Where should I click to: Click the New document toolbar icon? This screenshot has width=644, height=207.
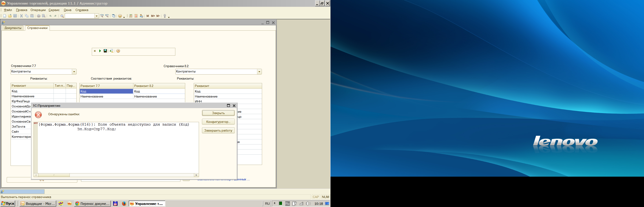click(5, 16)
